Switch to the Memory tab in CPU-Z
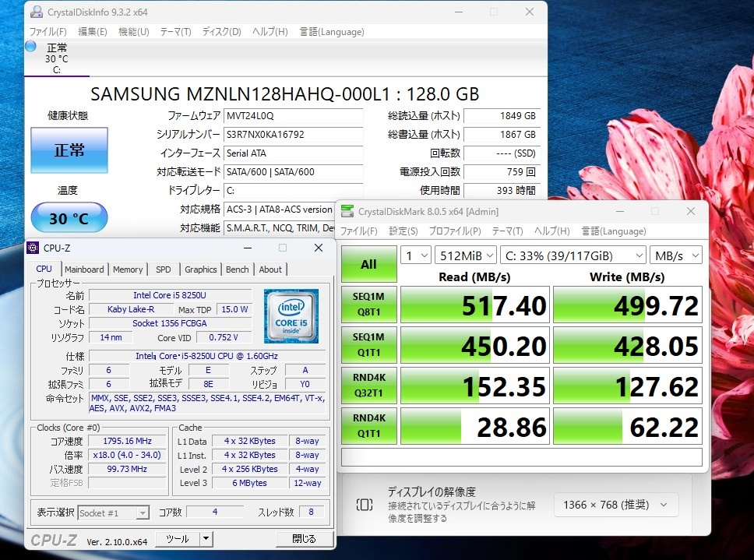 pos(128,269)
